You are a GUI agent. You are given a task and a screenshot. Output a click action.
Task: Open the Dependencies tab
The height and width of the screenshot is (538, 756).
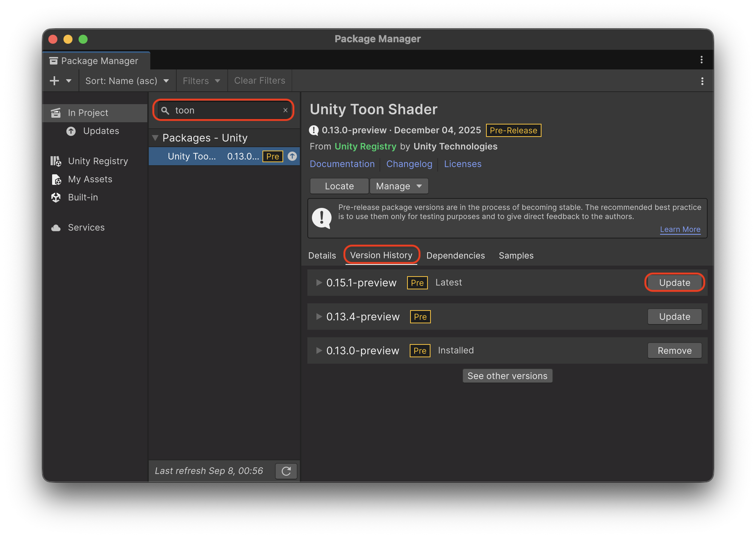click(x=455, y=255)
